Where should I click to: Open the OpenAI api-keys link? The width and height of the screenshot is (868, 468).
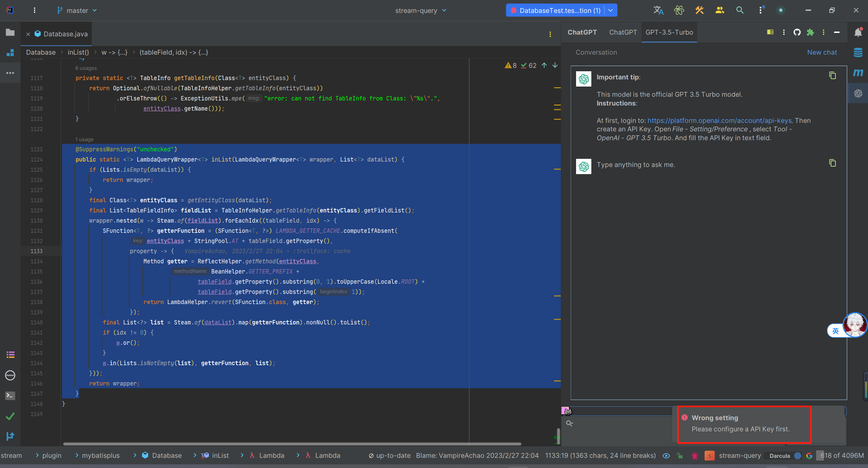pyautogui.click(x=719, y=120)
